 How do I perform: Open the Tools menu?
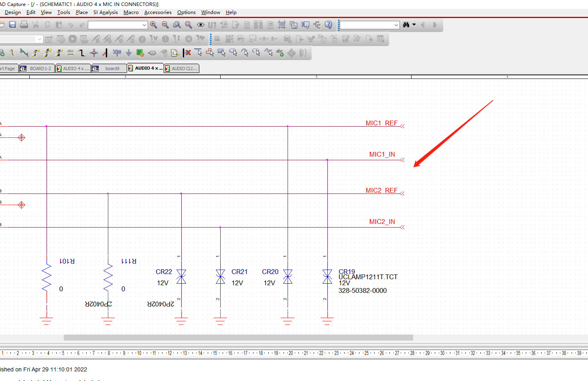click(63, 12)
